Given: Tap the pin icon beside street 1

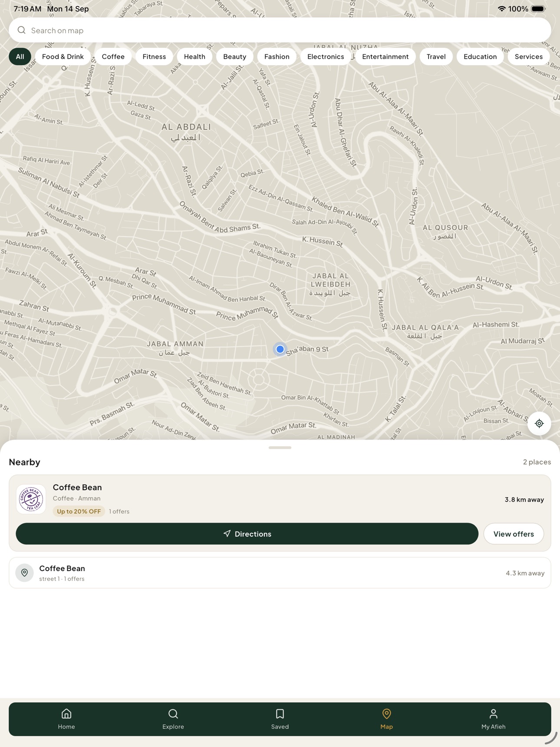Looking at the screenshot, I should point(24,573).
